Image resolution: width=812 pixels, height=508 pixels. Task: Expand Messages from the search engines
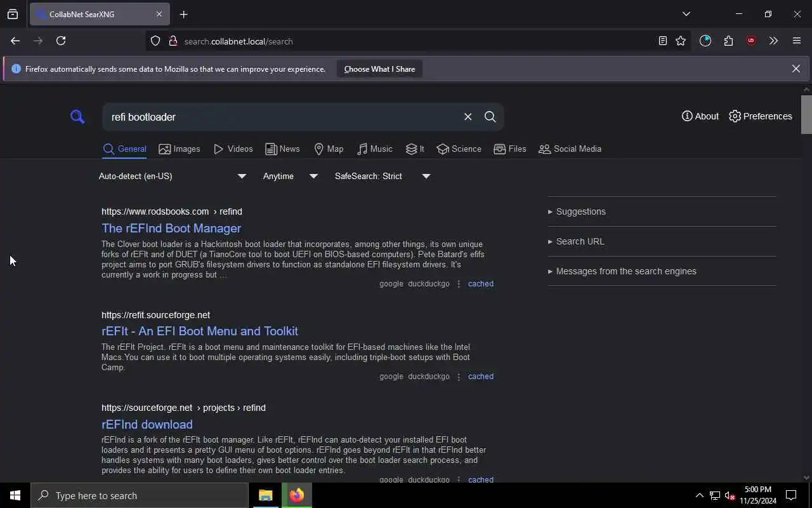click(662, 271)
